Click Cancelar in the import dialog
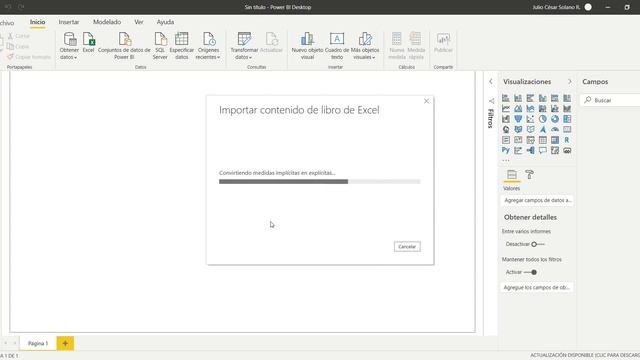This screenshot has height=360, width=640. coord(407,247)
